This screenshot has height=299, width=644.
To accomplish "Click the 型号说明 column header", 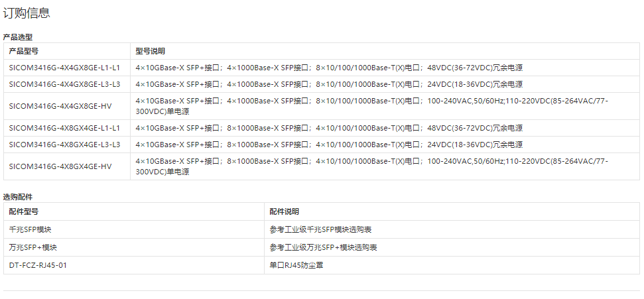I will click(151, 51).
